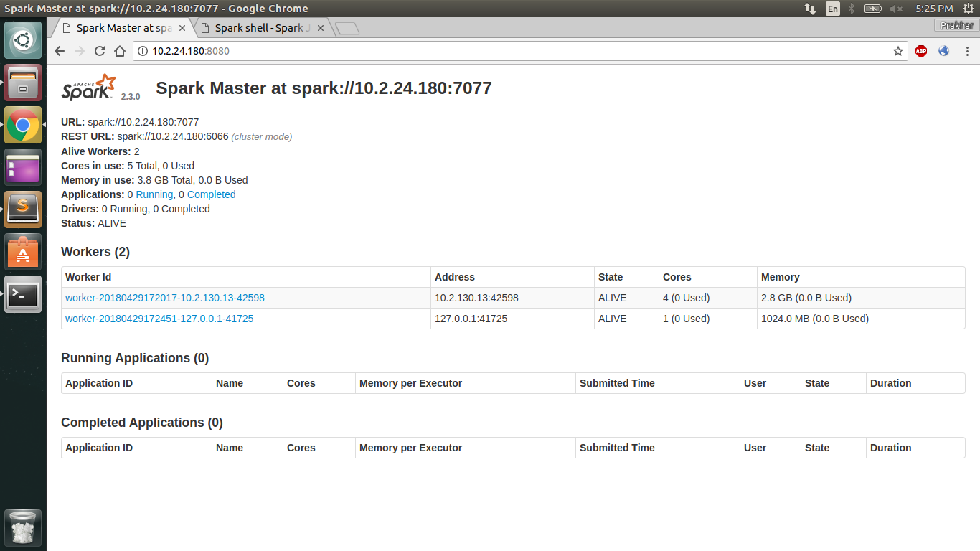980x551 pixels.
Task: Click the Running Applications (0) heading
Action: click(135, 358)
